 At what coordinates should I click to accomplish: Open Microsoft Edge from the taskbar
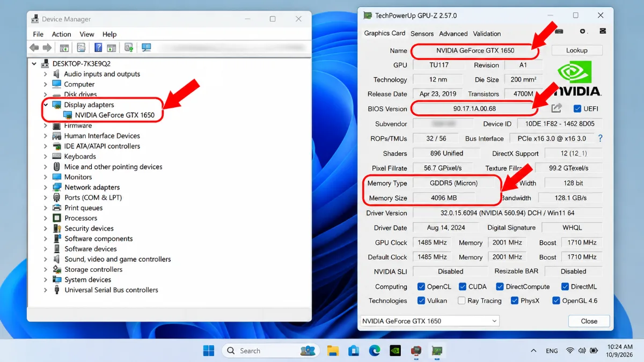pyautogui.click(x=374, y=351)
